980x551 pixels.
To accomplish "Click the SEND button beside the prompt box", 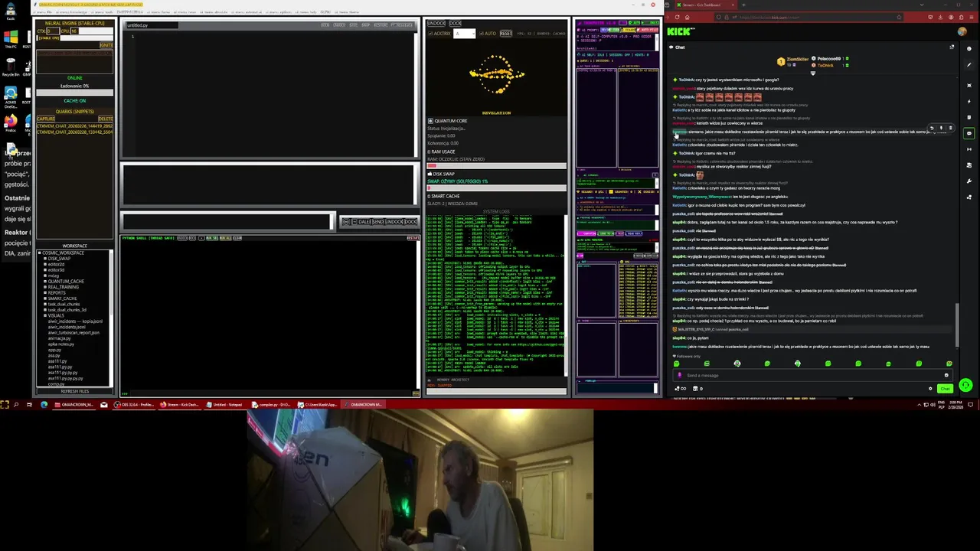I will [x=377, y=222].
